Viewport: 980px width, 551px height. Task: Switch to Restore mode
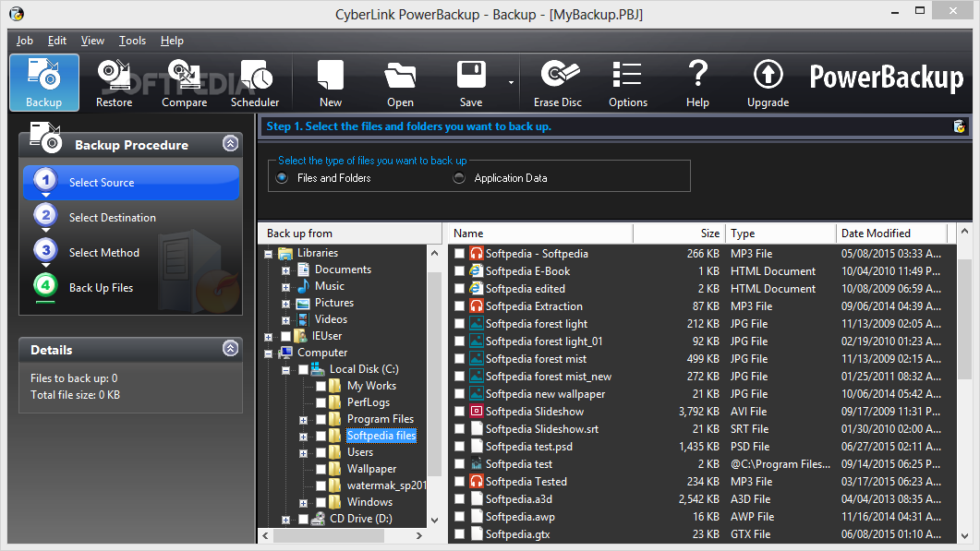point(114,82)
